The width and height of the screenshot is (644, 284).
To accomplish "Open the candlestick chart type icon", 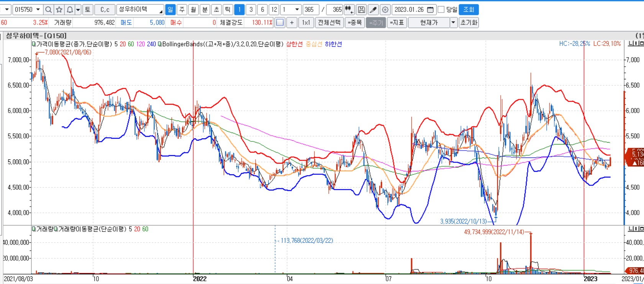I will (x=349, y=10).
